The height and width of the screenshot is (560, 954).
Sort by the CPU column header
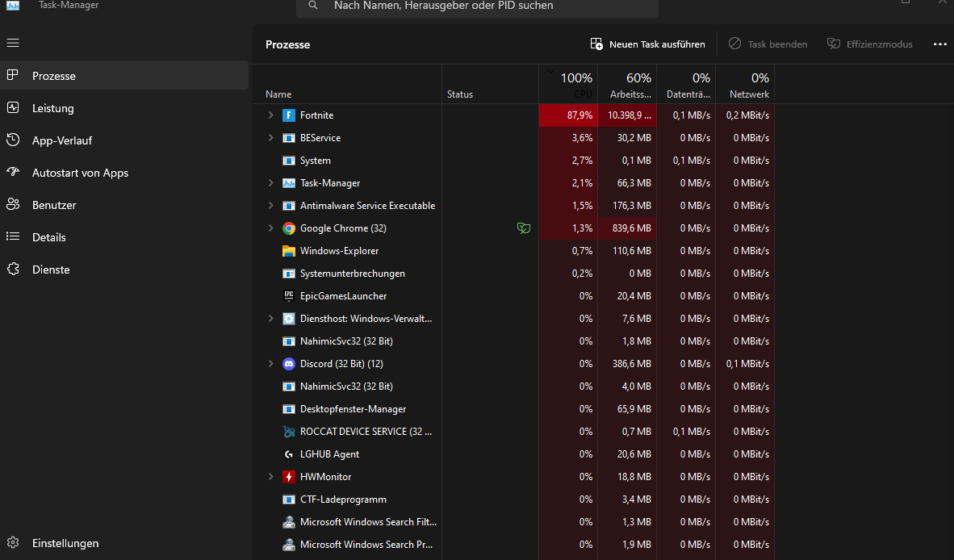(x=568, y=85)
